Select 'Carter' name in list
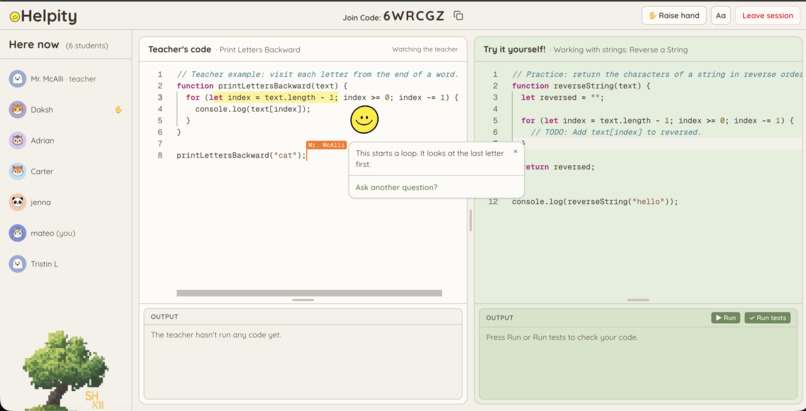The image size is (806, 411). (x=42, y=171)
